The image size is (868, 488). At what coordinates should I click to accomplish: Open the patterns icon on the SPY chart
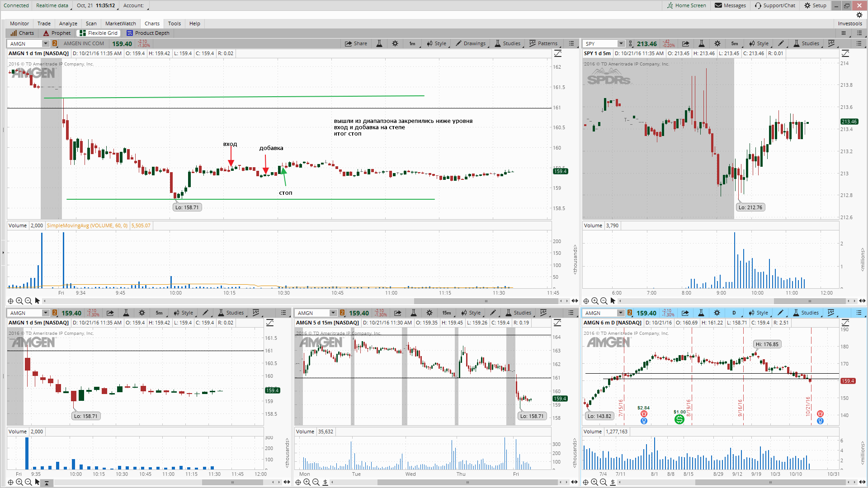831,44
